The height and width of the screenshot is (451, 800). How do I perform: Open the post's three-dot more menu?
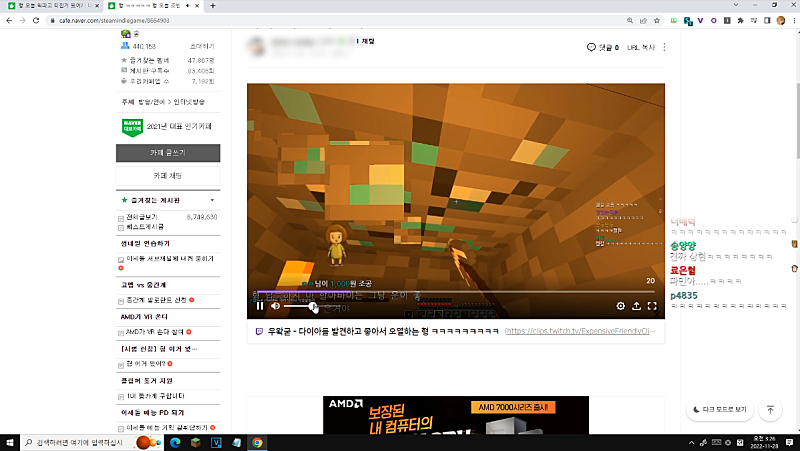664,47
